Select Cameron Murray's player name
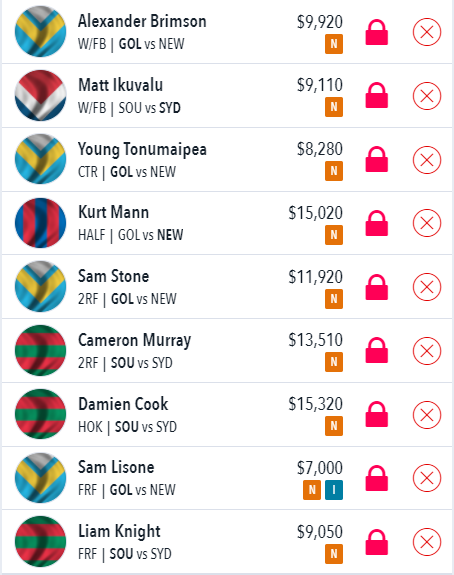Image resolution: width=454 pixels, height=575 pixels. coord(135,340)
